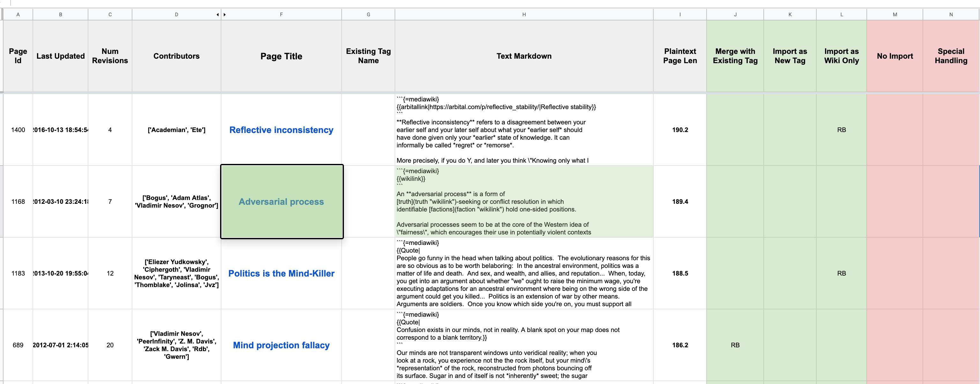Open the Politics is the Mind-Killer link
The height and width of the screenshot is (384, 980).
pos(281,273)
